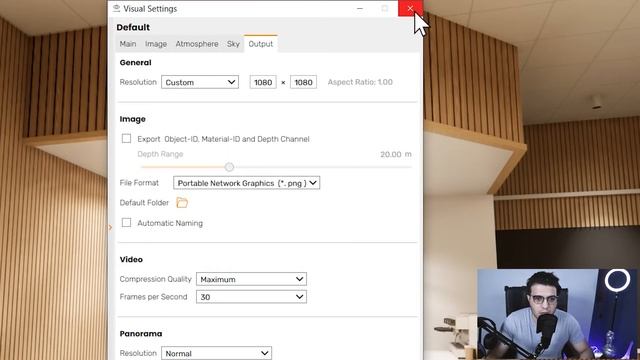The image size is (640, 360).
Task: Click the resolution height field 1080
Action: [303, 82]
